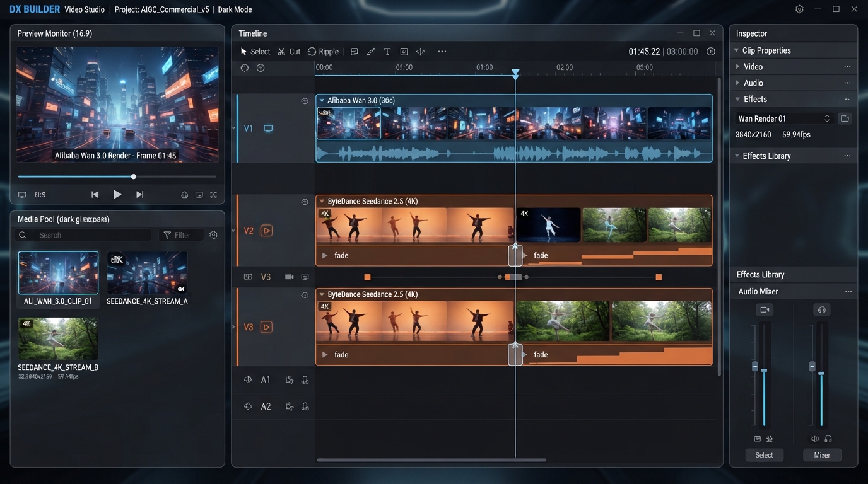Click the Preview Monitor scrub slider handle

134,176
